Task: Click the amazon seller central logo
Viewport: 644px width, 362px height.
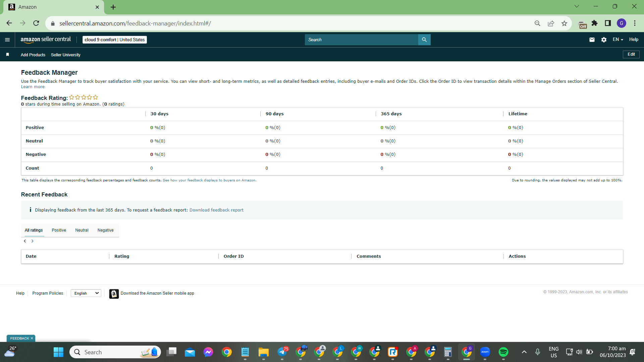Action: (46, 40)
